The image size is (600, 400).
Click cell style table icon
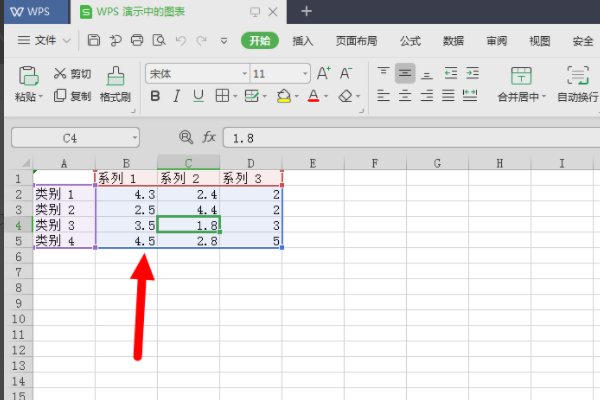[x=251, y=96]
